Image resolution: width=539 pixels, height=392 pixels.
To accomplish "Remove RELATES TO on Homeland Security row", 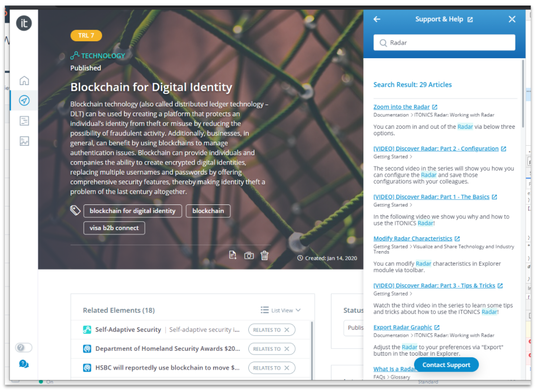I will point(287,349).
